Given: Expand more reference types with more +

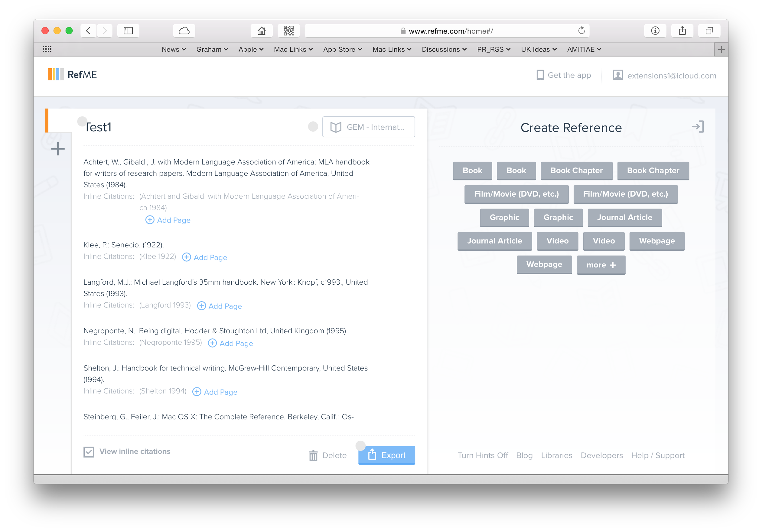Looking at the screenshot, I should (601, 265).
